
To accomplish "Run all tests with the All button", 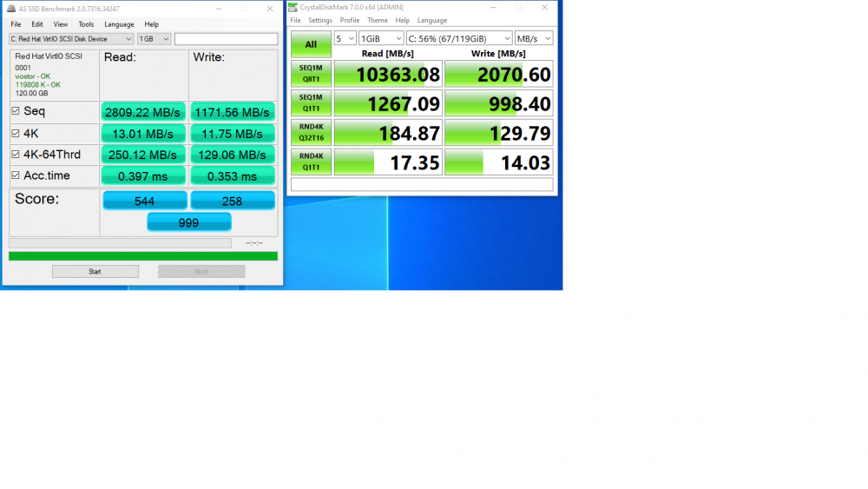I will (x=311, y=44).
